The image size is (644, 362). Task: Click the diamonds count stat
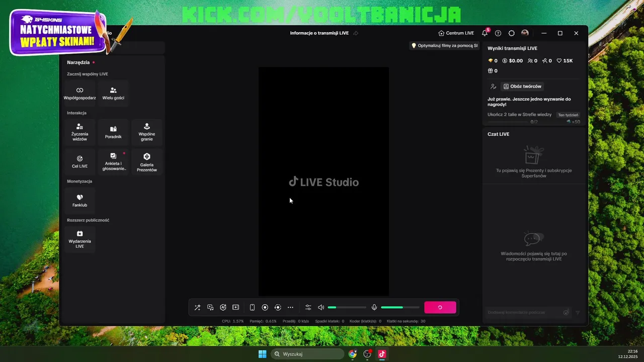[493, 61]
